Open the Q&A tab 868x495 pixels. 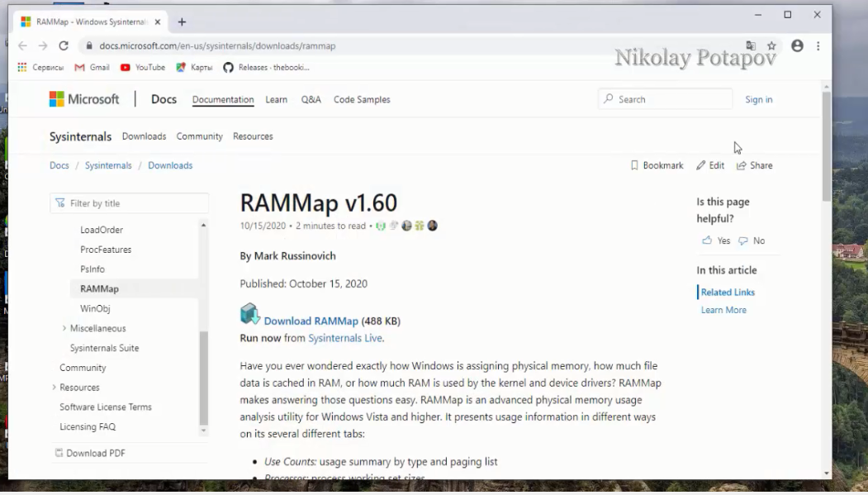311,100
